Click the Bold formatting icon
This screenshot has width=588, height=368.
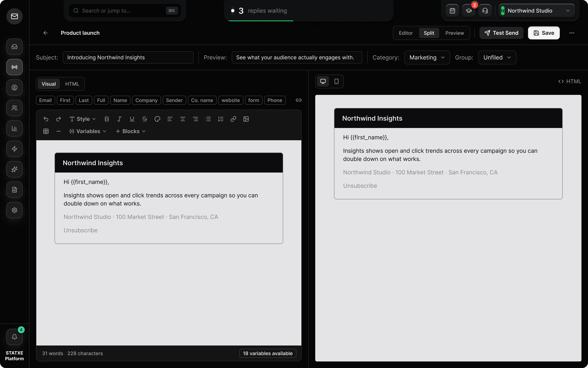[x=107, y=119]
